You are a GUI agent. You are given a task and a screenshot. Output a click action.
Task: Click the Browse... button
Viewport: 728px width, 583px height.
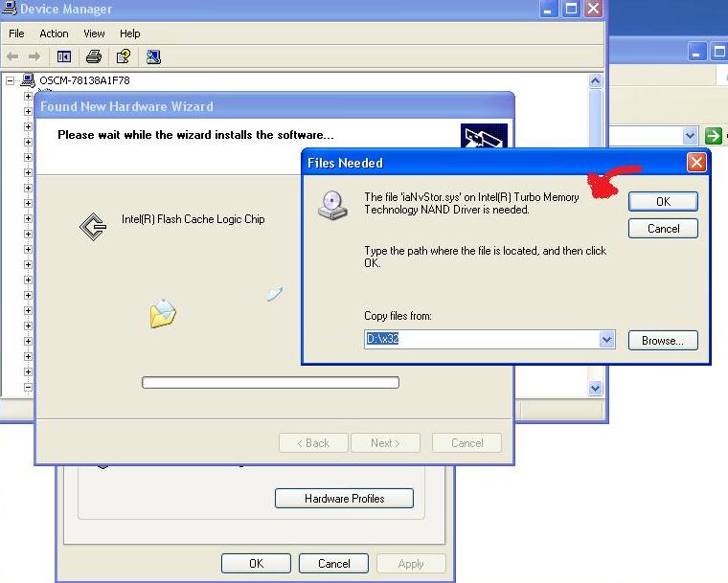[663, 340]
